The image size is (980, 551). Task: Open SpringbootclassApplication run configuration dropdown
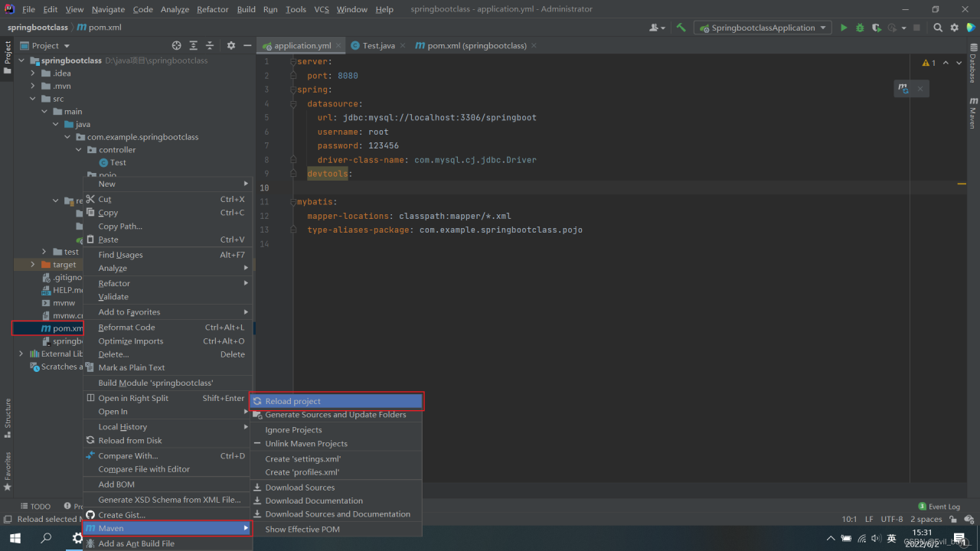pyautogui.click(x=763, y=28)
